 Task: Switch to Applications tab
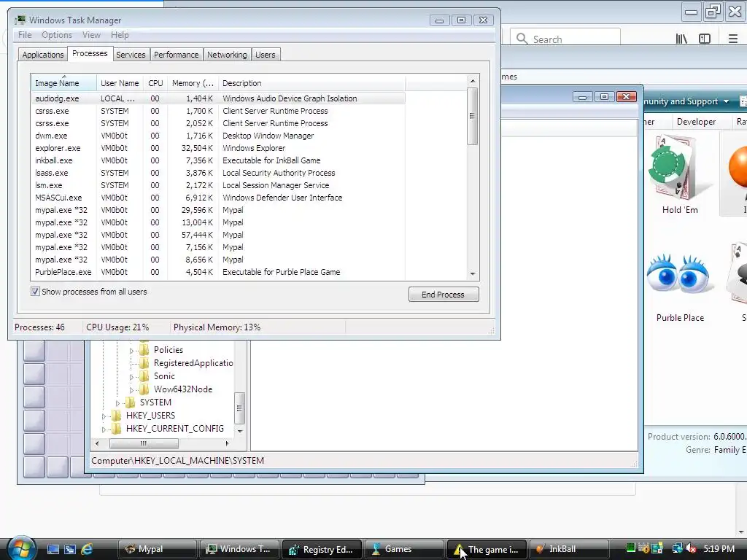point(43,55)
